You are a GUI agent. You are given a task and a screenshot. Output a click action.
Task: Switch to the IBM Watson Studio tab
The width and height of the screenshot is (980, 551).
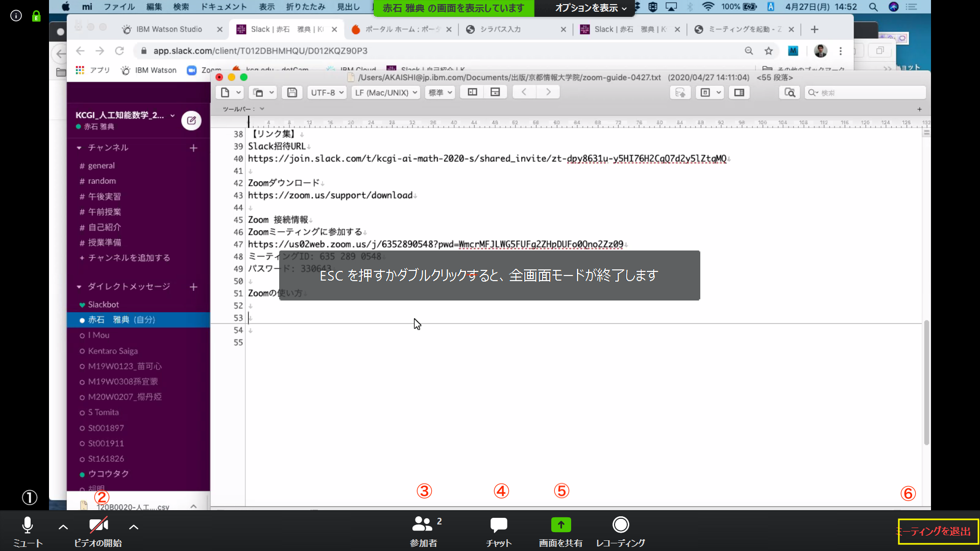pyautogui.click(x=169, y=30)
